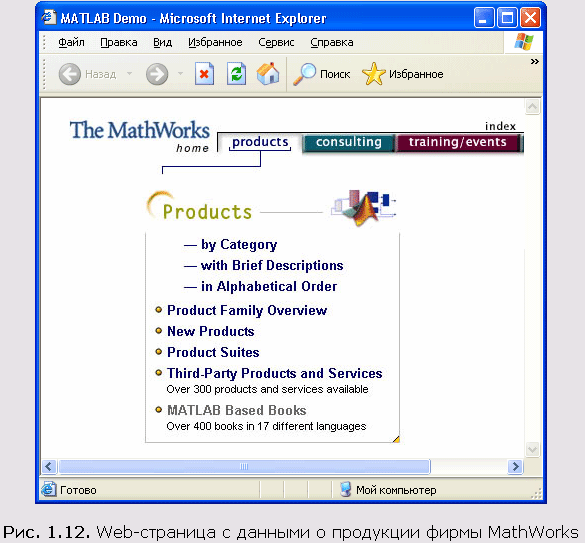Open the Back button history dropdown

[129, 74]
